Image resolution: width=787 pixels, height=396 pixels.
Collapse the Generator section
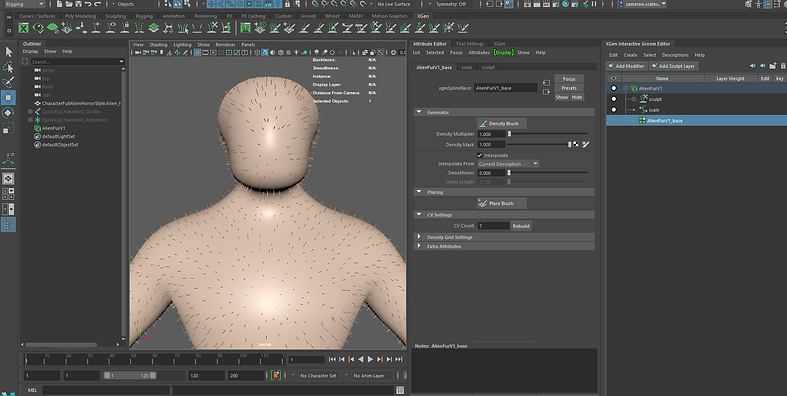pos(419,112)
